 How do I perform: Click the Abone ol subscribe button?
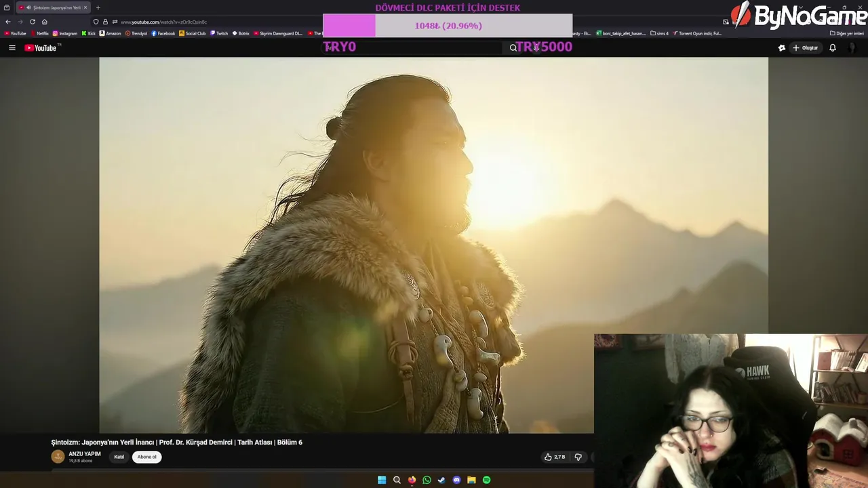pyautogui.click(x=147, y=457)
